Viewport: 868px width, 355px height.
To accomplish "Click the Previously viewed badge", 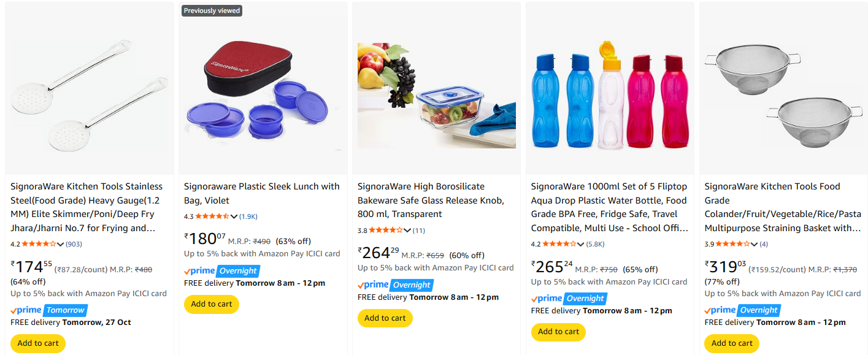I will tap(212, 10).
